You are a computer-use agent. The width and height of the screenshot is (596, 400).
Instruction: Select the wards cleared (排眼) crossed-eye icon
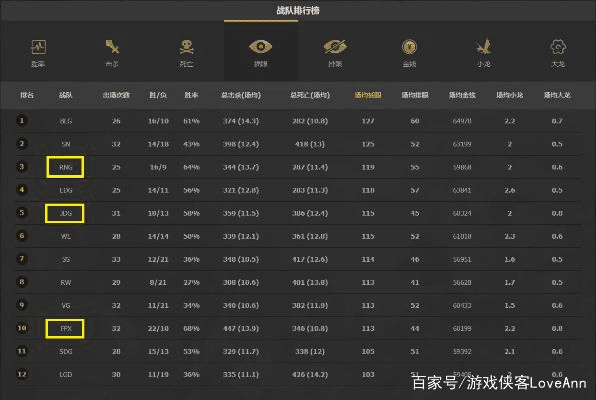pyautogui.click(x=335, y=47)
